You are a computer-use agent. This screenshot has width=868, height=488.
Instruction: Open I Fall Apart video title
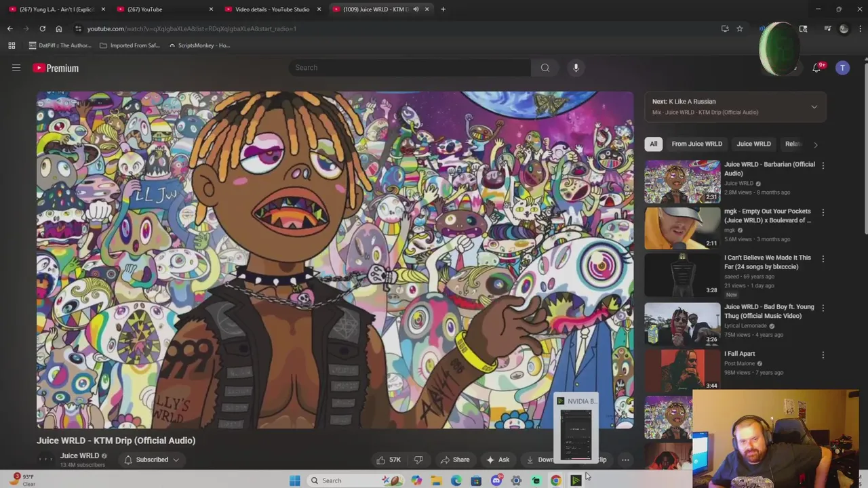click(739, 354)
